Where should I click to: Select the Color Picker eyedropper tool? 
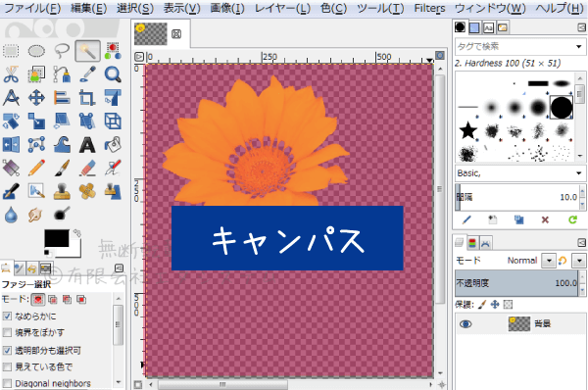pos(87,74)
